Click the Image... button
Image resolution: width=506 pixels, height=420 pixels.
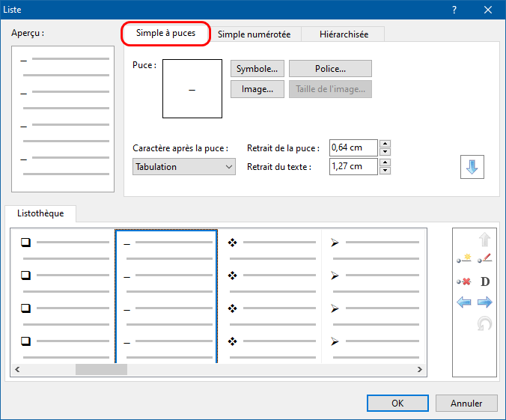[x=257, y=89]
